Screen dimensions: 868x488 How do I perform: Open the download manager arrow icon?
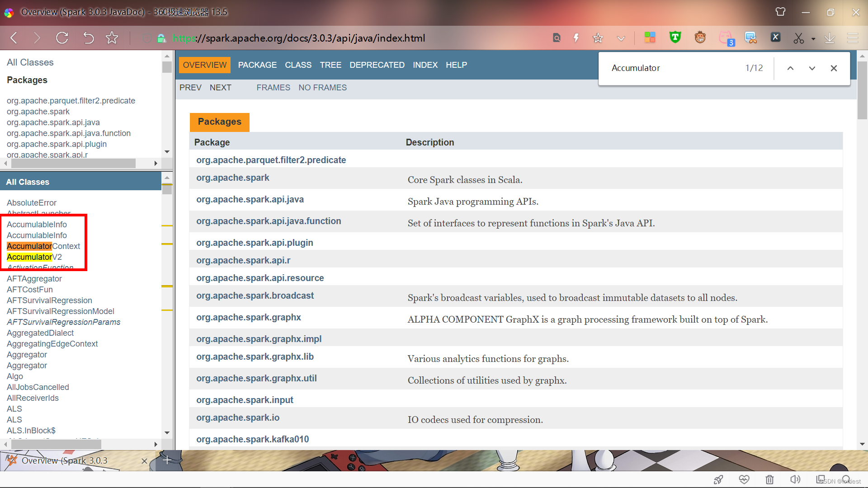(830, 38)
